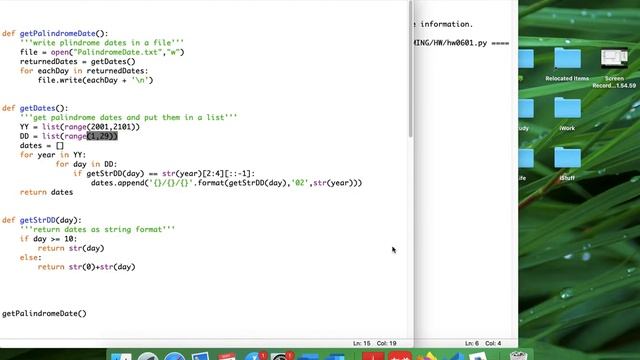This screenshot has width=640, height=360.
Task: Click the 'write plindrome dates in a file' docstring
Action: (x=102, y=43)
